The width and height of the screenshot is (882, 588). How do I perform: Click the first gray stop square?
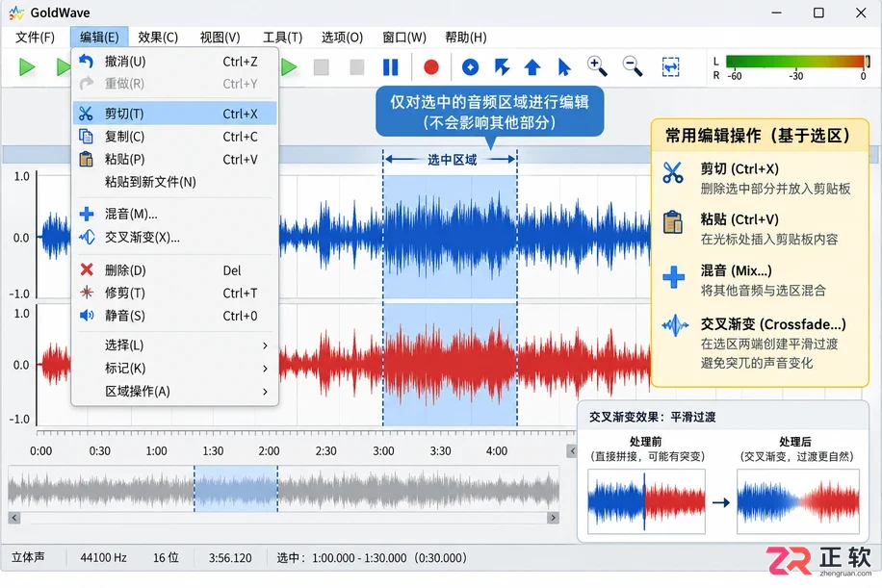click(x=322, y=67)
